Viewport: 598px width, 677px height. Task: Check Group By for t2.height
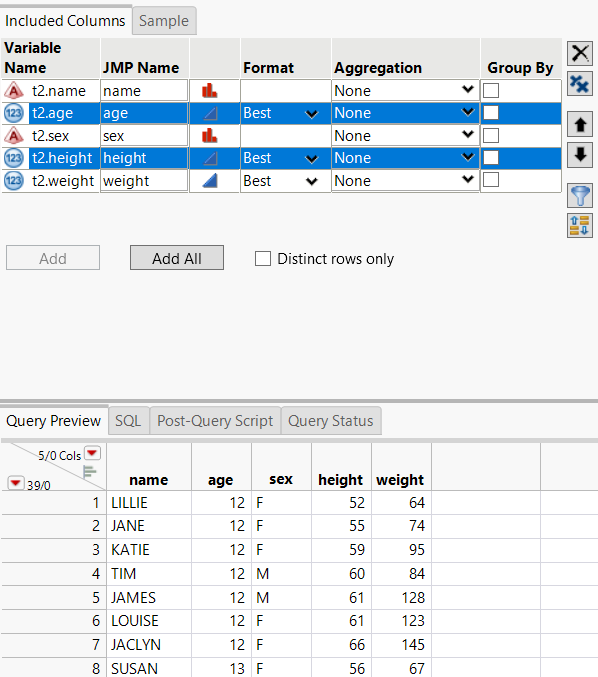491,158
